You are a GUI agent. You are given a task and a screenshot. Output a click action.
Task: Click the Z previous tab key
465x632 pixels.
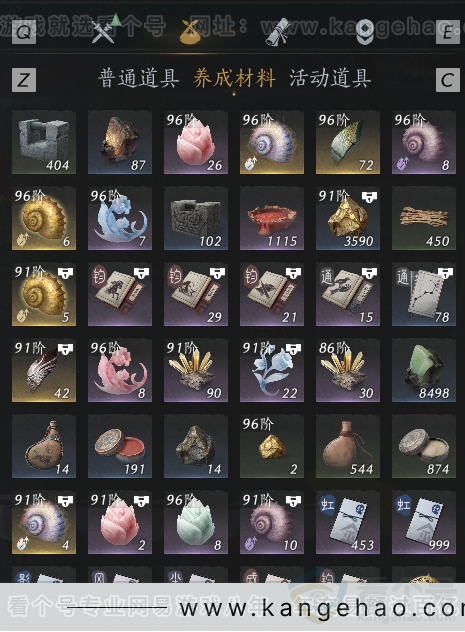tap(24, 80)
